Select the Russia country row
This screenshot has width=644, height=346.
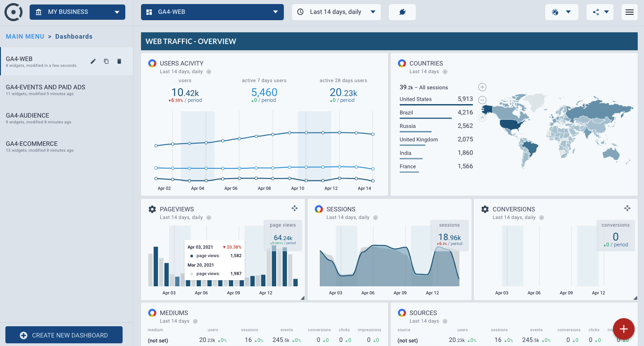(436, 127)
